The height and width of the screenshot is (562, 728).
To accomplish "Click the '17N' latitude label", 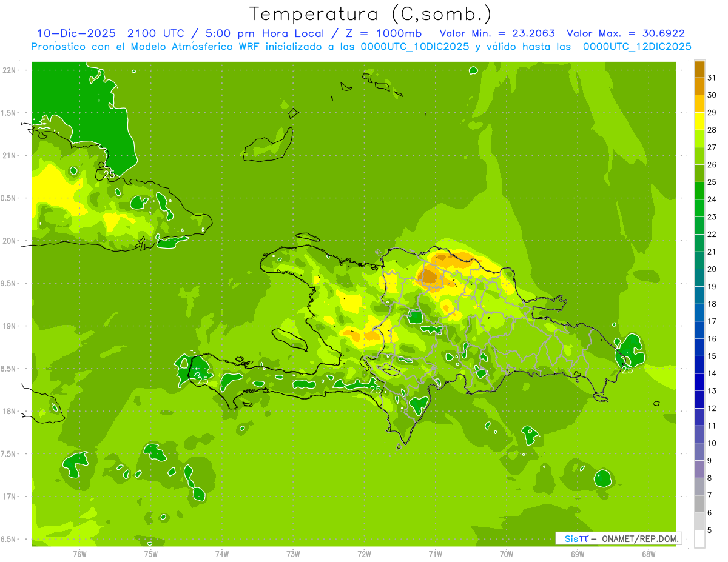I will 9,497.
